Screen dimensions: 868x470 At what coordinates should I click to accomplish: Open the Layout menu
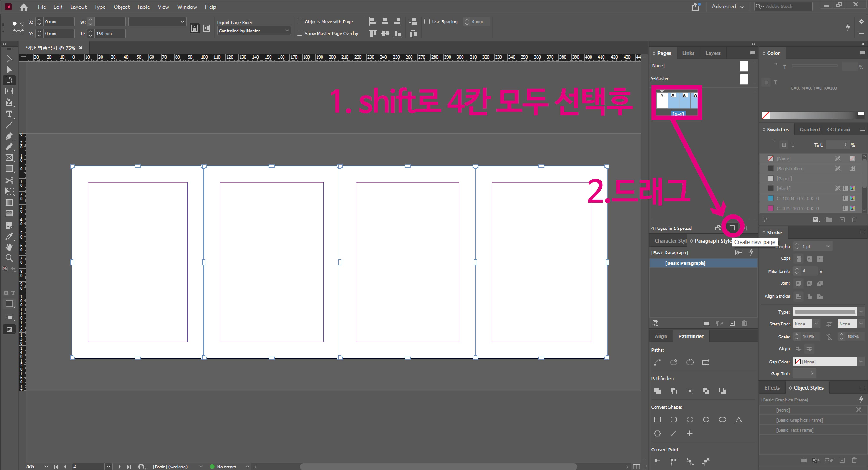(x=78, y=7)
